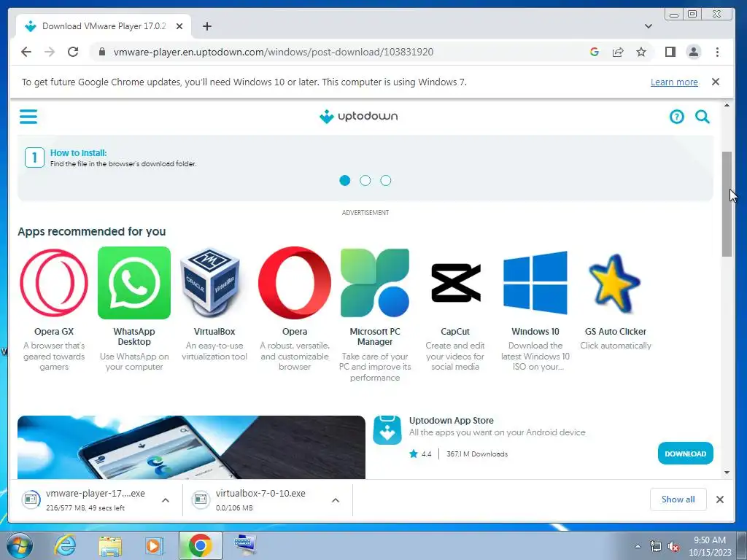The image size is (747, 560).
Task: Click the Chrome taskbar icon
Action: pyautogui.click(x=200, y=545)
